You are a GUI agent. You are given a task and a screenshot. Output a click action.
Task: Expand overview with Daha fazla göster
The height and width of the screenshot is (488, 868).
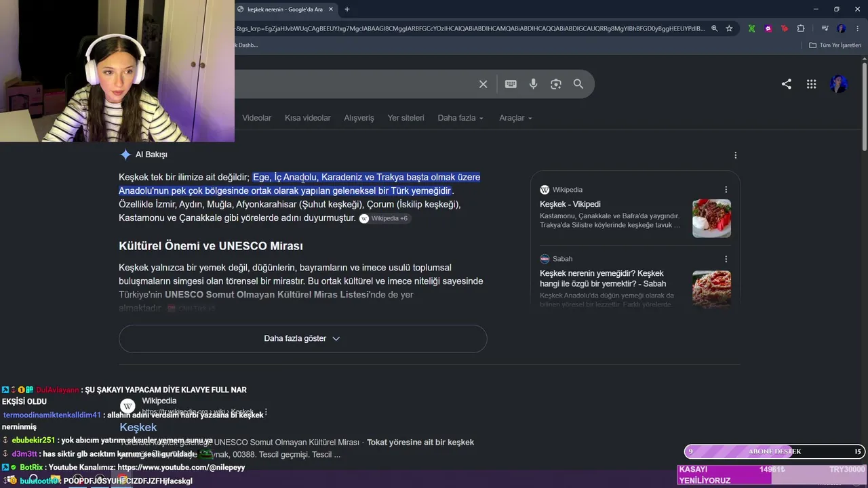302,339
